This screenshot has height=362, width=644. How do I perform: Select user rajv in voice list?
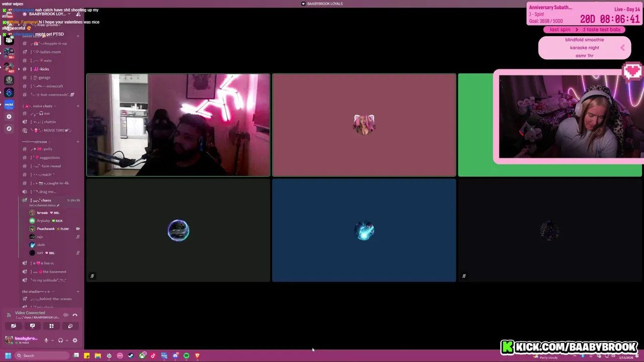54,237
